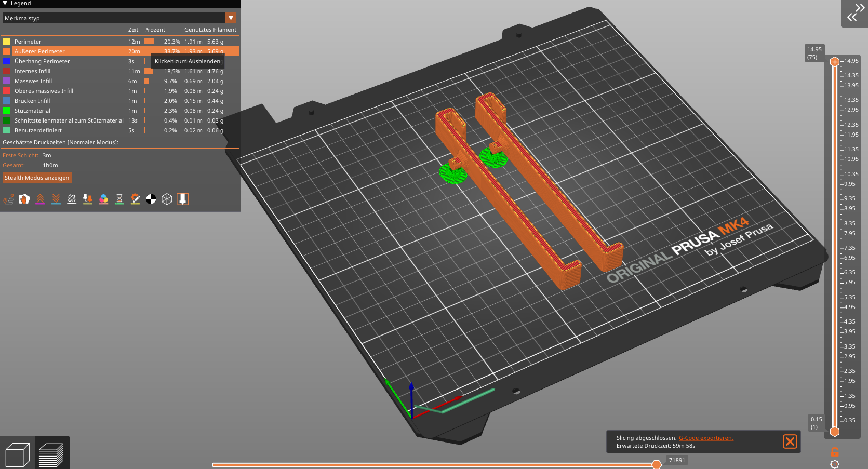Toggle retractions visibility icon
The width and height of the screenshot is (868, 469).
pos(40,199)
